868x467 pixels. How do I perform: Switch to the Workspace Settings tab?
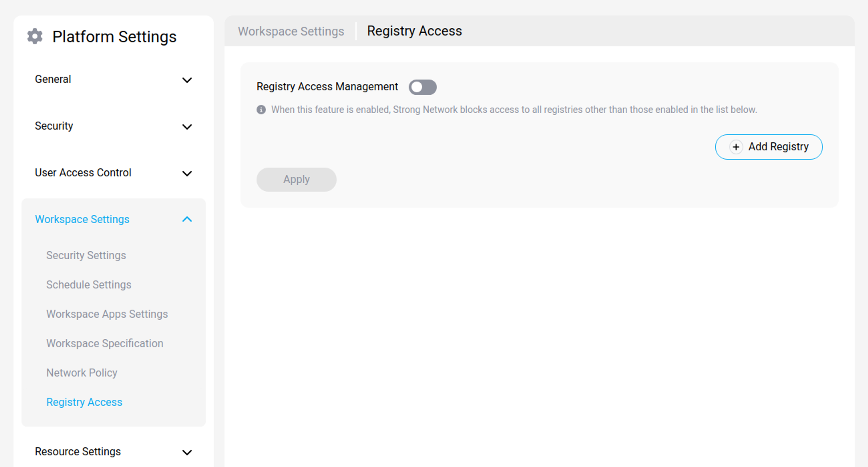(291, 31)
